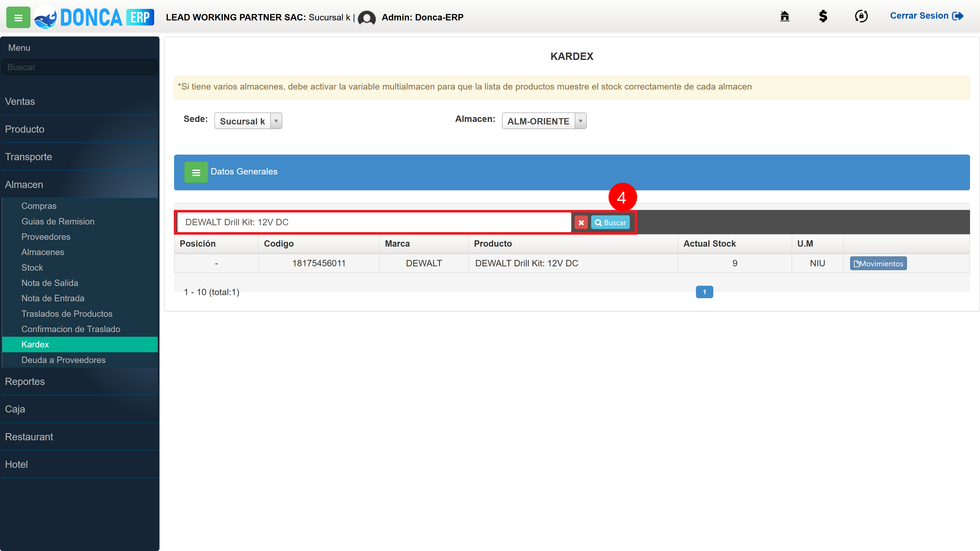Open Stock submenu item
This screenshot has width=980, height=551.
point(80,267)
